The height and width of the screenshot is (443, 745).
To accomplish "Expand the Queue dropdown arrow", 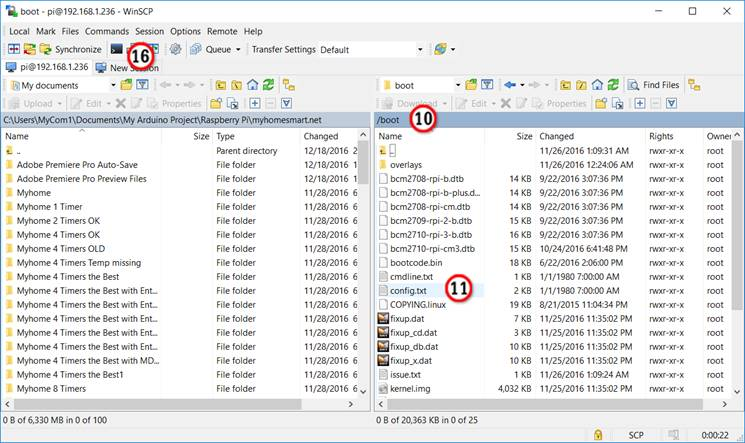I will point(238,49).
